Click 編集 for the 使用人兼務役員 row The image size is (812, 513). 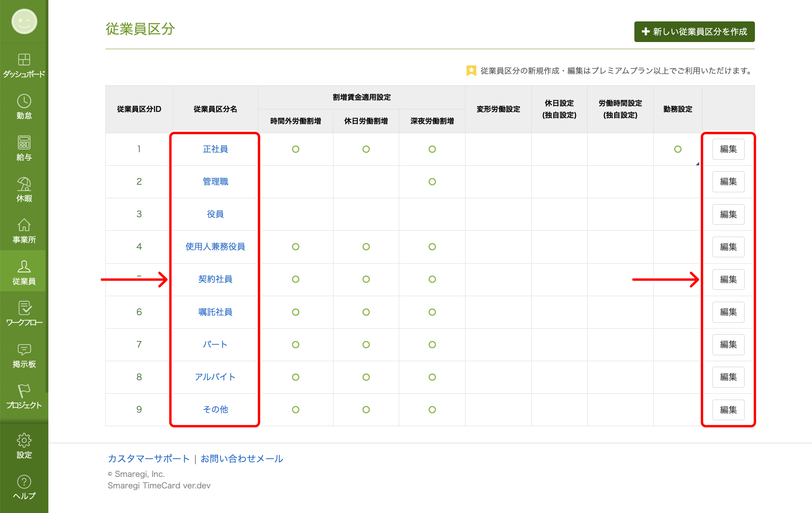(x=728, y=247)
